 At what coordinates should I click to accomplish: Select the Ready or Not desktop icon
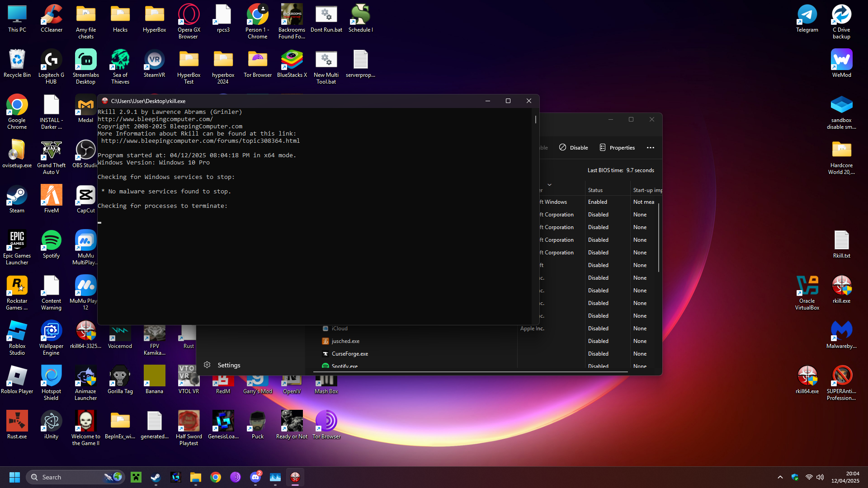click(292, 425)
